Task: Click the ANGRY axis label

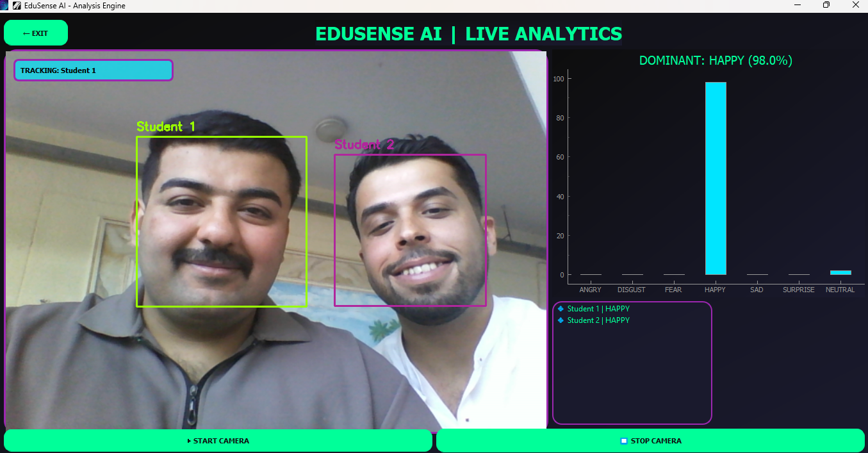Action: click(x=591, y=290)
